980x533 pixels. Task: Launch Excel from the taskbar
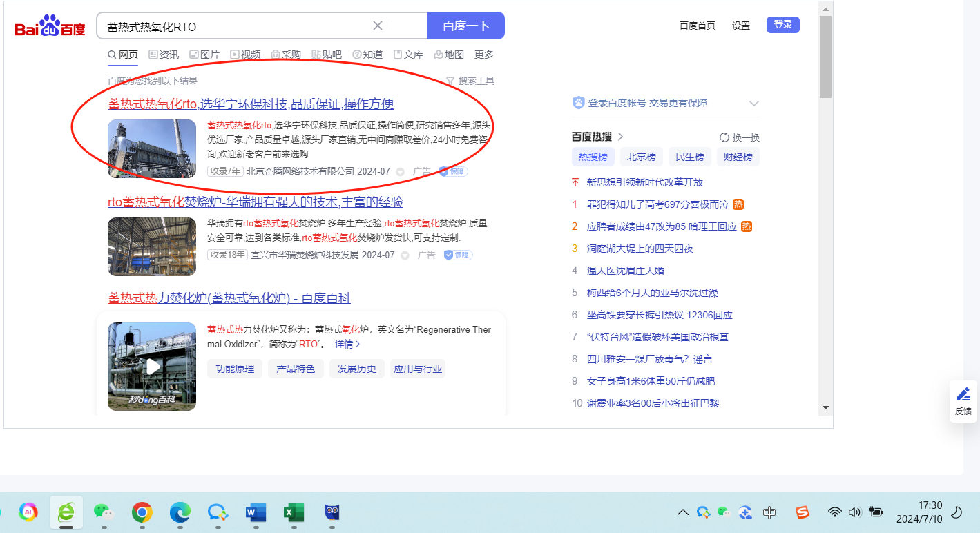pyautogui.click(x=294, y=512)
